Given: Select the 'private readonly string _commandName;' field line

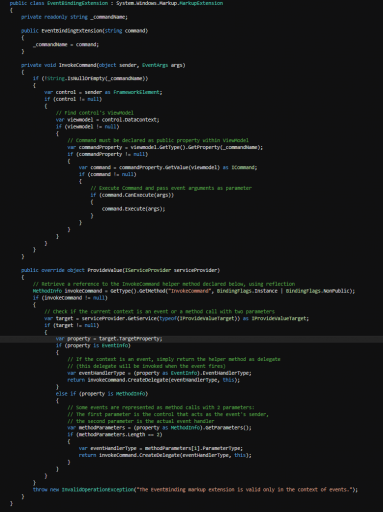Looking at the screenshot, I should pyautogui.click(x=74, y=17).
